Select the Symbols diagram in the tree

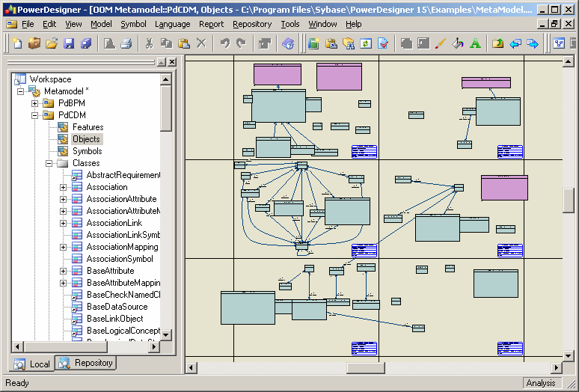[87, 151]
